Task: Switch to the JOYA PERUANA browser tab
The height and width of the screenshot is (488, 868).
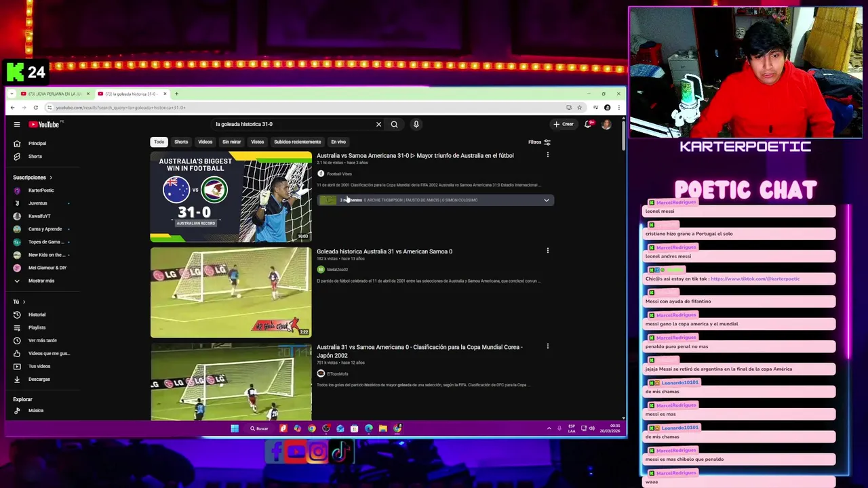Action: [x=54, y=94]
